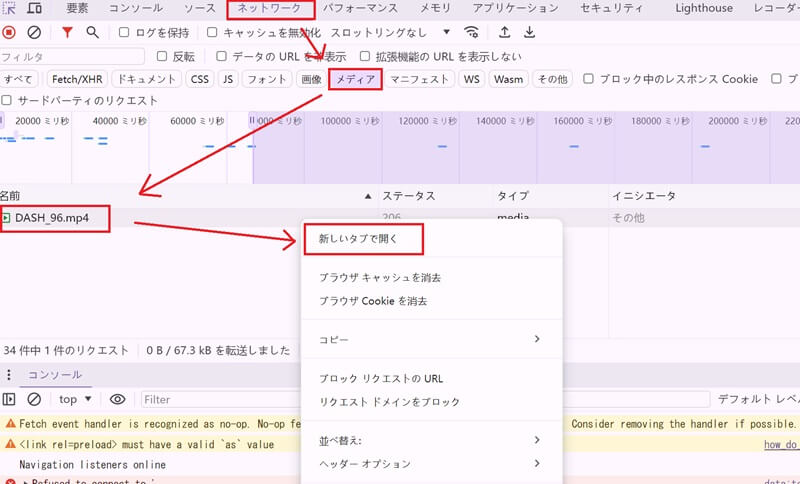Open the アプリケーション tab
The height and width of the screenshot is (484, 800).
point(515,8)
